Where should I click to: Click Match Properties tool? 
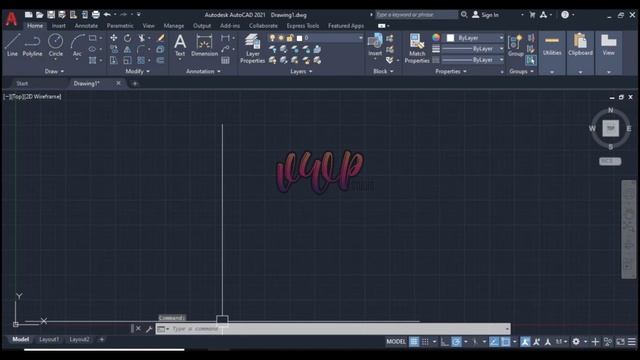417,49
